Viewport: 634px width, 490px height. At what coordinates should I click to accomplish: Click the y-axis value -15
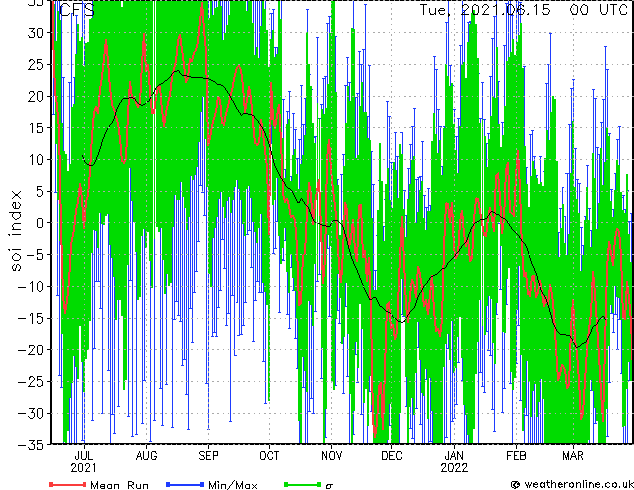coord(31,318)
